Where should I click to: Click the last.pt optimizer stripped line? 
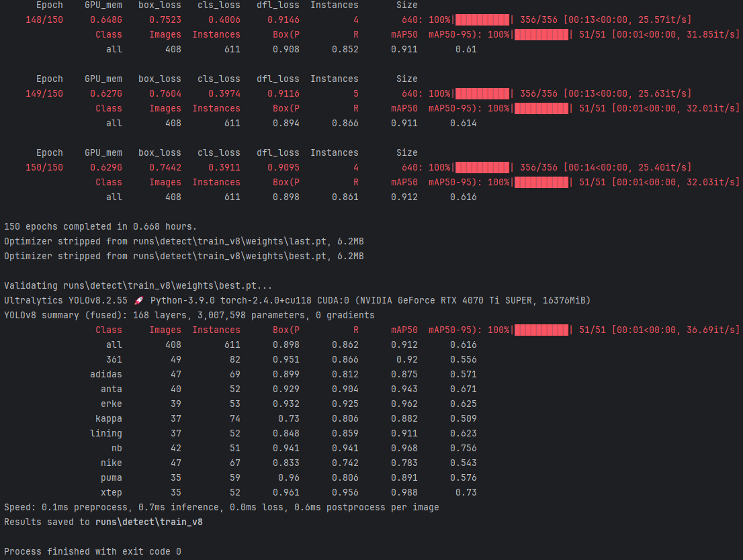pos(184,242)
